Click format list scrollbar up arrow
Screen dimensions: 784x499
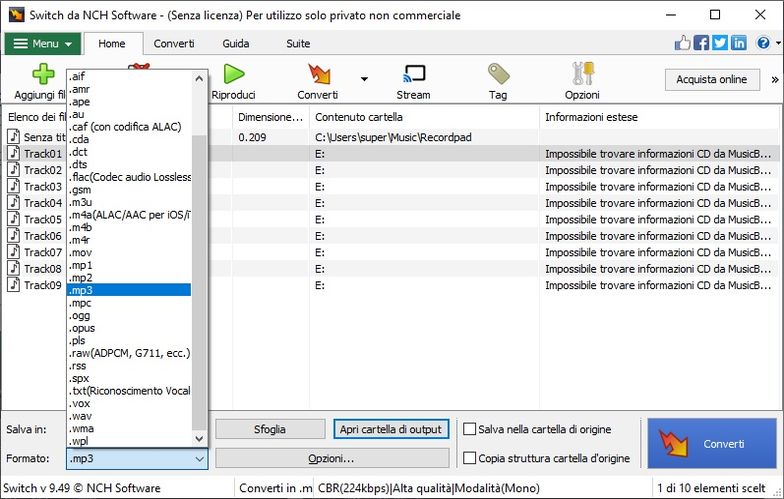pyautogui.click(x=199, y=78)
